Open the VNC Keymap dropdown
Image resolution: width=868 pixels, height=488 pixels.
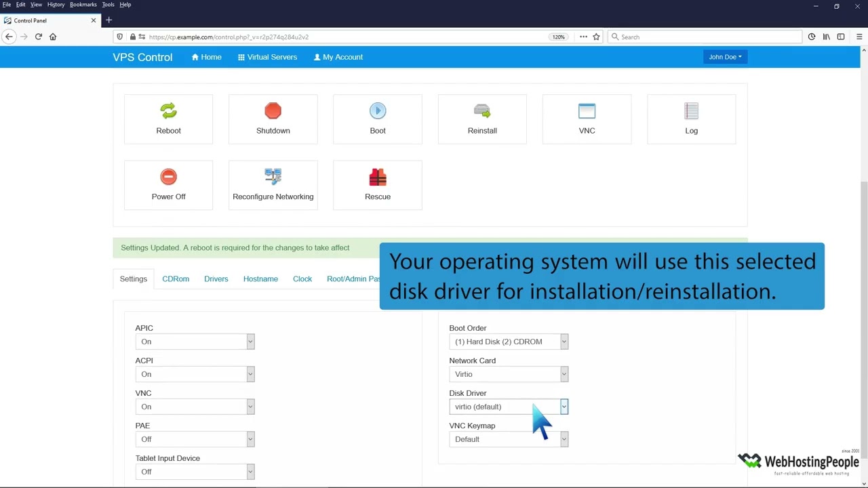pos(509,439)
